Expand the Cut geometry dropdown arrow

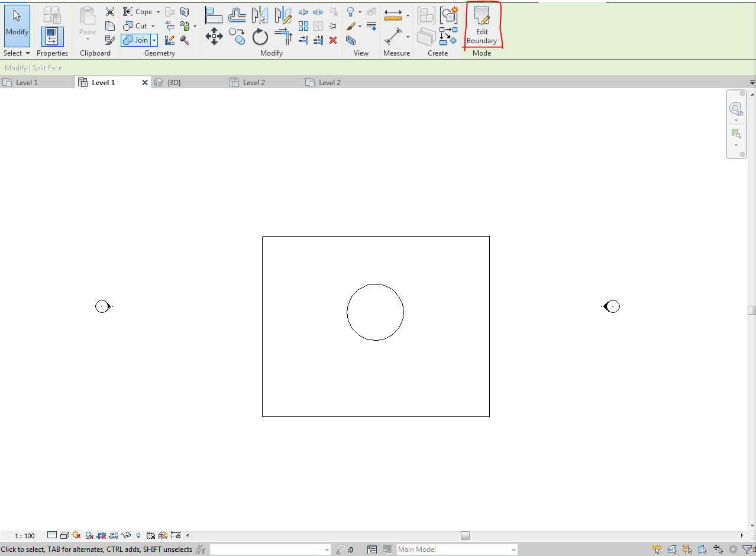tap(153, 26)
